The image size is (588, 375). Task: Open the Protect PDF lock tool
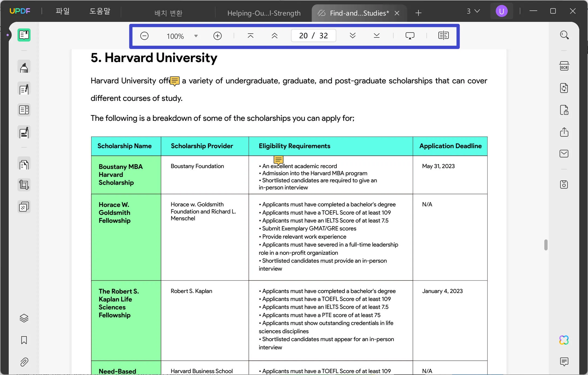(564, 110)
